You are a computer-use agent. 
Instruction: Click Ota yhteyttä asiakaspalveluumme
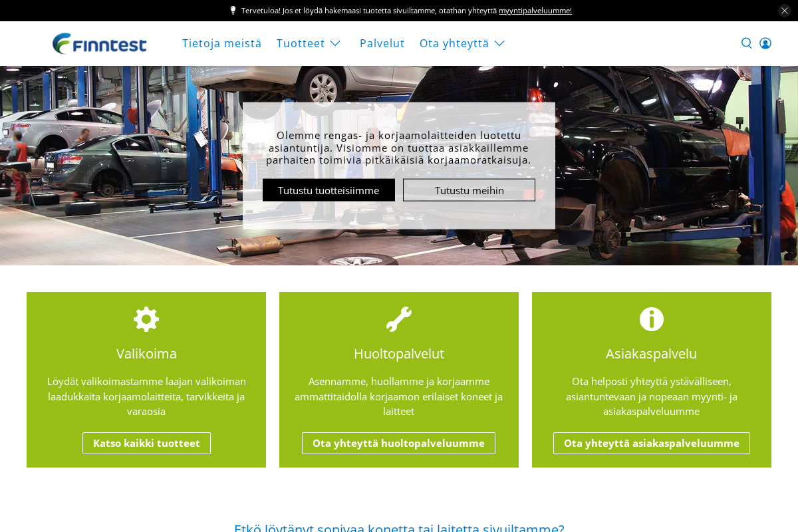652,443
